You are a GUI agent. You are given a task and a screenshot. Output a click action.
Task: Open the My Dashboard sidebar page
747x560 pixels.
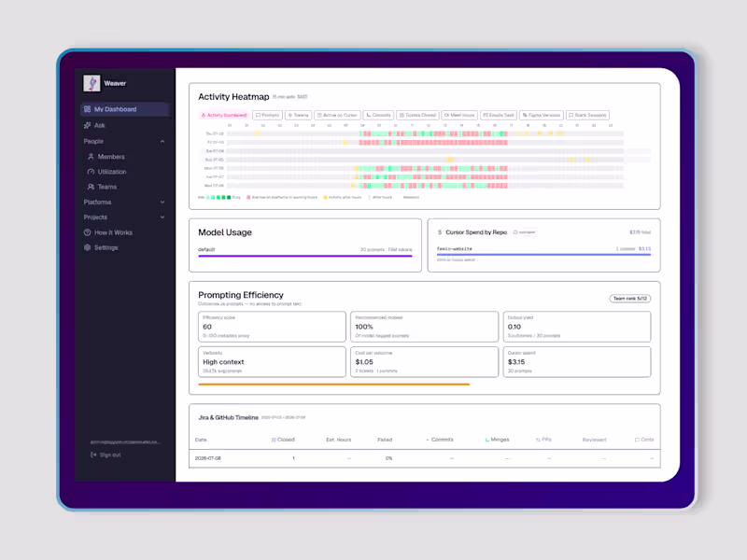pos(125,109)
